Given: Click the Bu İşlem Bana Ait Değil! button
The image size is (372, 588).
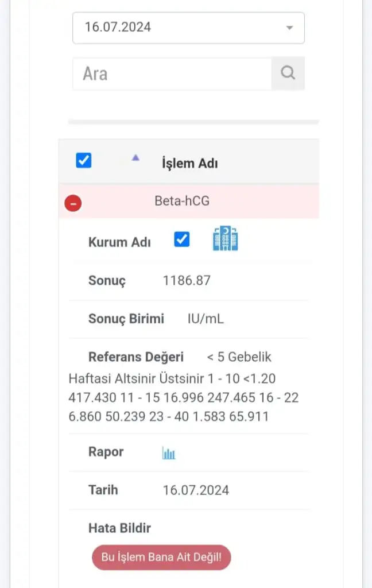Looking at the screenshot, I should point(161,557).
